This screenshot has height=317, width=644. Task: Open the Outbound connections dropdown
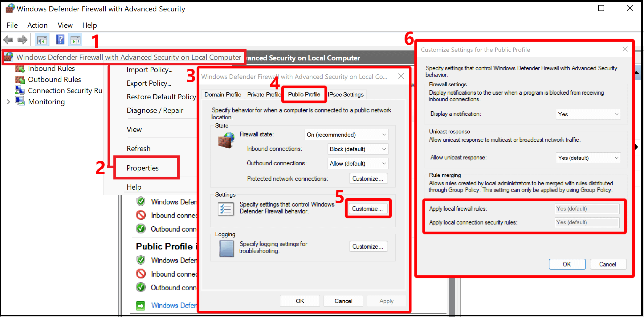click(x=357, y=163)
